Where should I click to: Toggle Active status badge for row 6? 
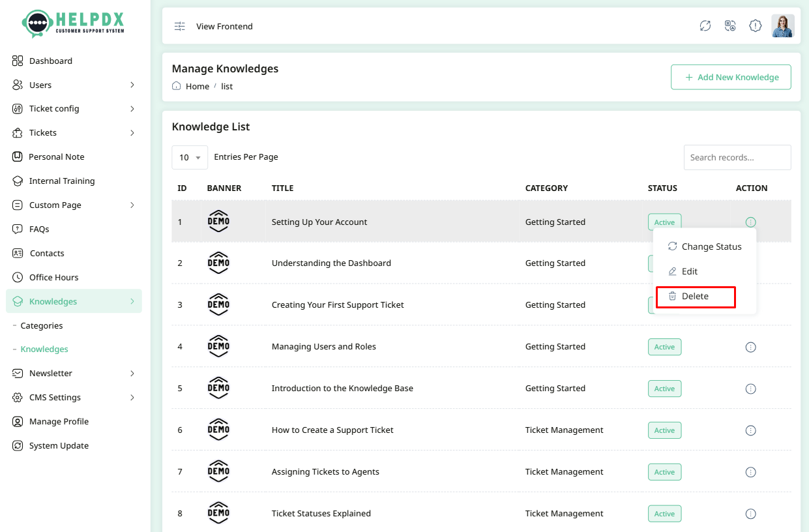664,430
